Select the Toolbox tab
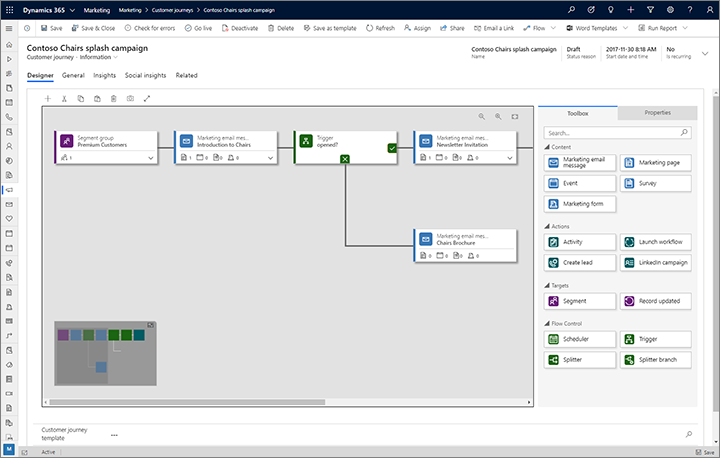 click(578, 113)
